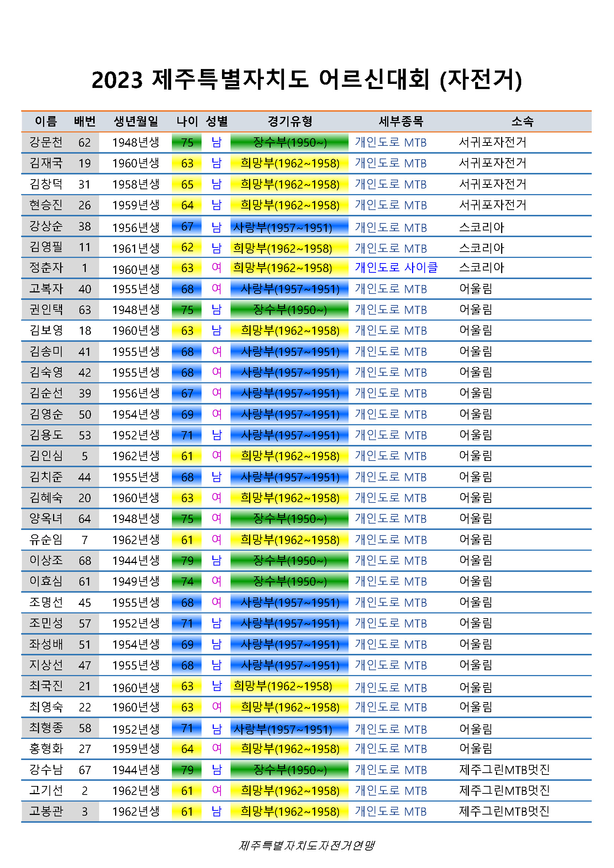
Task: Select the name cell 조명선
Action: 46,603
